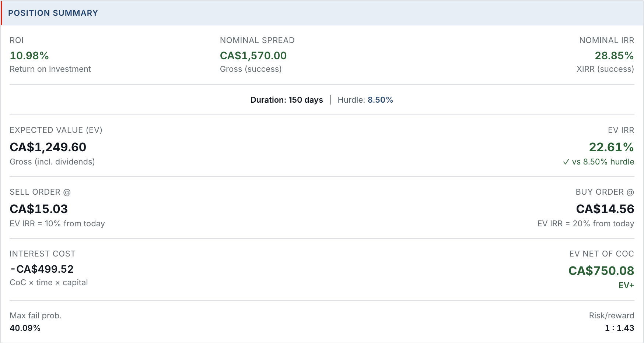The width and height of the screenshot is (644, 343).
Task: Click the POSITION SUMMARY header title
Action: pyautogui.click(x=53, y=13)
